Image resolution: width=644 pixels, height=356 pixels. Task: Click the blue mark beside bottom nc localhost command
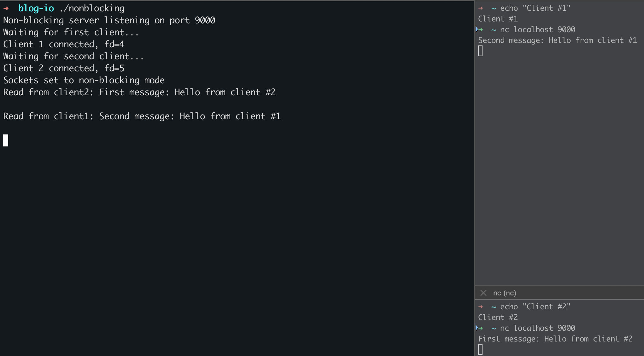tap(477, 328)
